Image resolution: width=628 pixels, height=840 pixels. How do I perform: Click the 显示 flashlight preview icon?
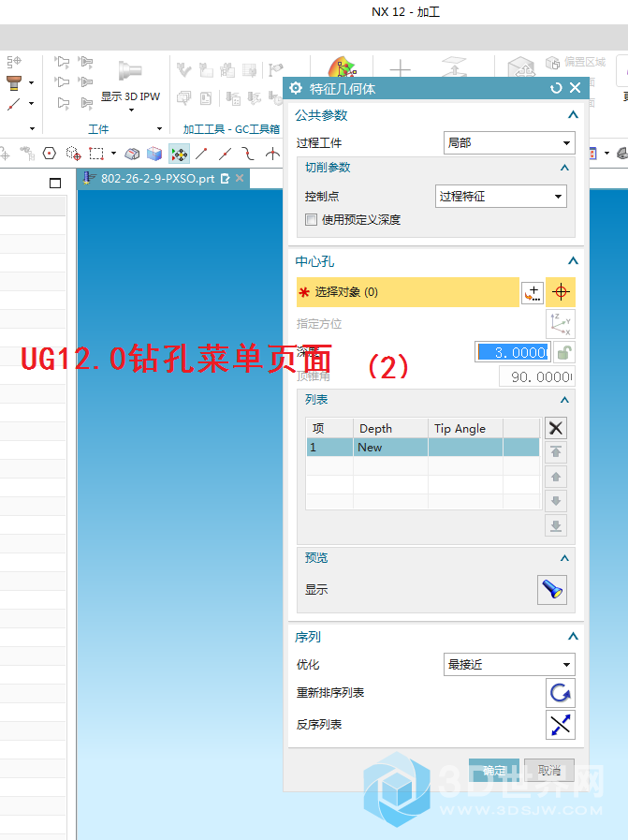[552, 590]
